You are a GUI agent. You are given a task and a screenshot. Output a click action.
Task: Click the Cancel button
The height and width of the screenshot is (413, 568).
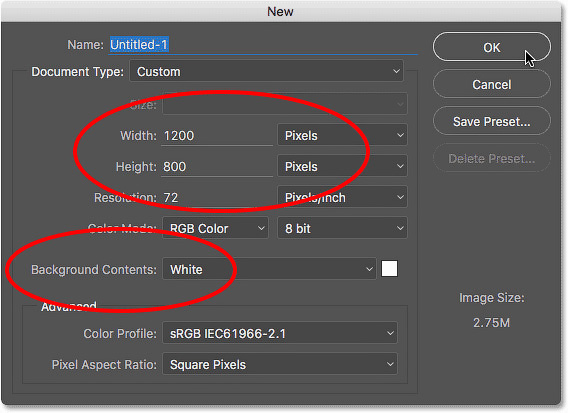click(x=492, y=84)
